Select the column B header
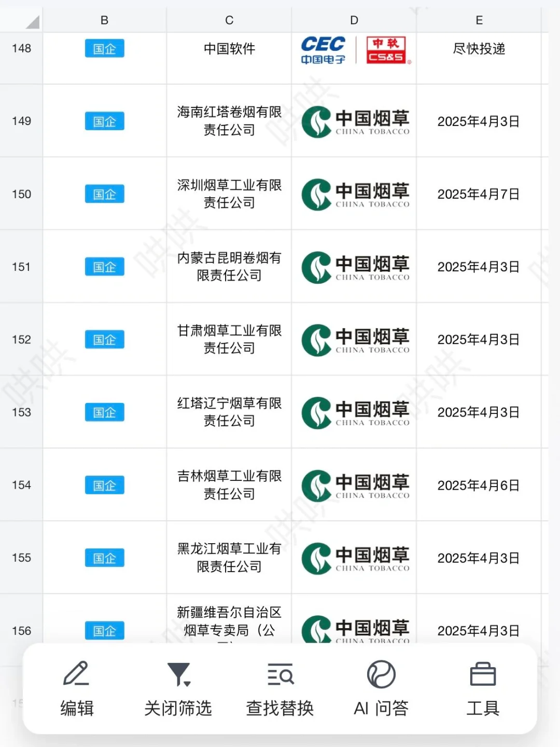560x747 pixels. pos(104,20)
